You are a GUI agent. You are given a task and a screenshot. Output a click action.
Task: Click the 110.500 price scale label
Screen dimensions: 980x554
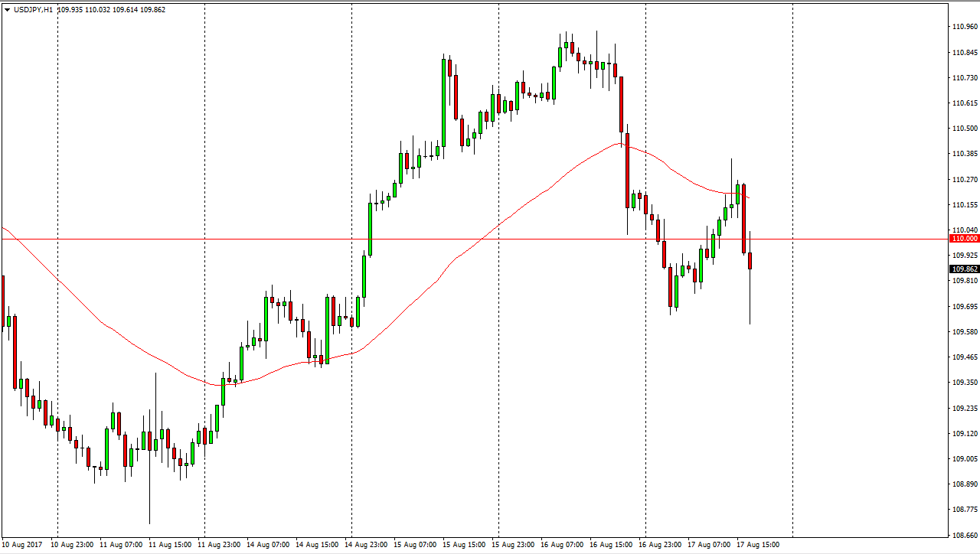click(964, 129)
